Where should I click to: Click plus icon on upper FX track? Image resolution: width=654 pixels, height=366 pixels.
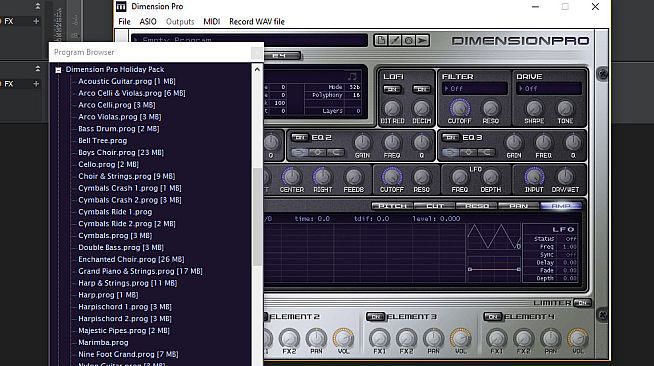tap(36, 21)
